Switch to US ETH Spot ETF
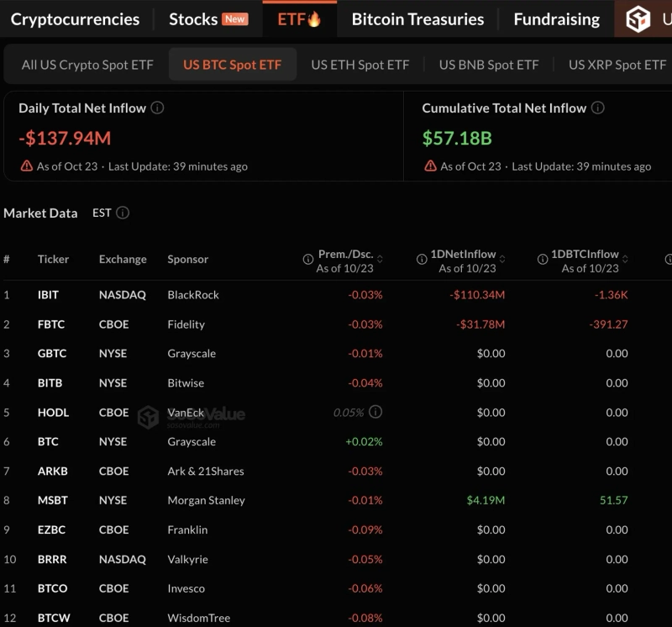 (360, 65)
